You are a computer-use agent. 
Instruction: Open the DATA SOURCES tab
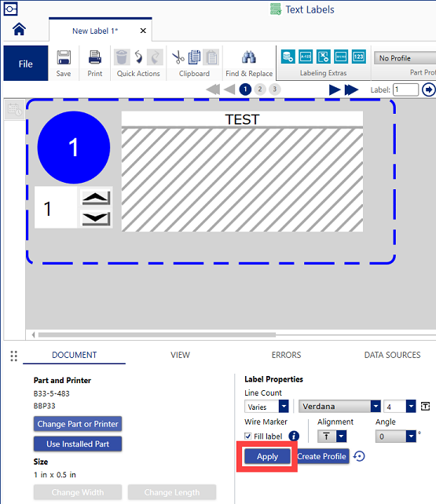[392, 355]
